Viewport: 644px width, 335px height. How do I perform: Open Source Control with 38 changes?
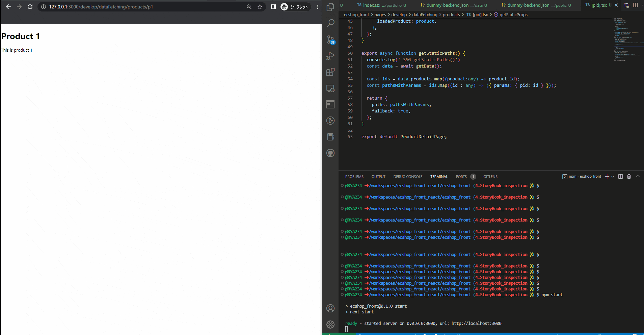[330, 40]
